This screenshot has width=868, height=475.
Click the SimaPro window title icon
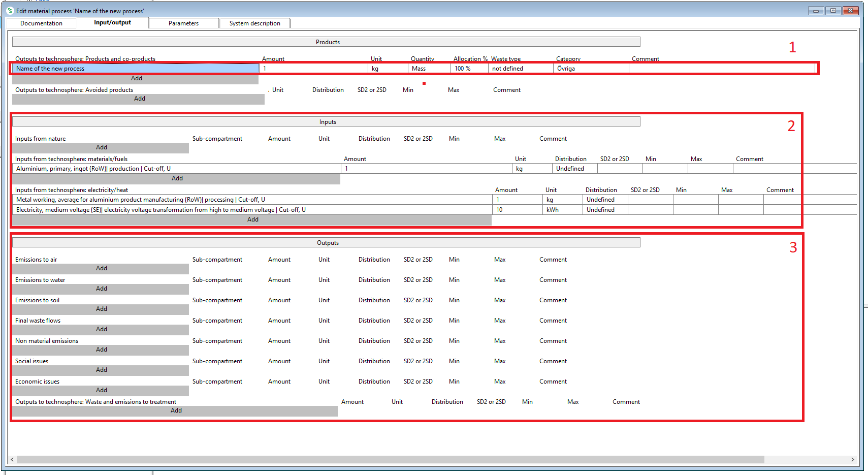point(10,11)
